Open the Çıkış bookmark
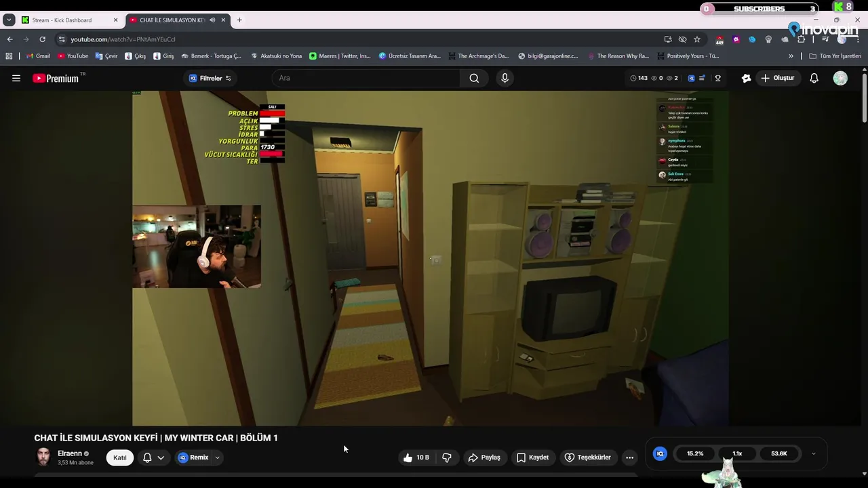868x488 pixels. pyautogui.click(x=135, y=56)
